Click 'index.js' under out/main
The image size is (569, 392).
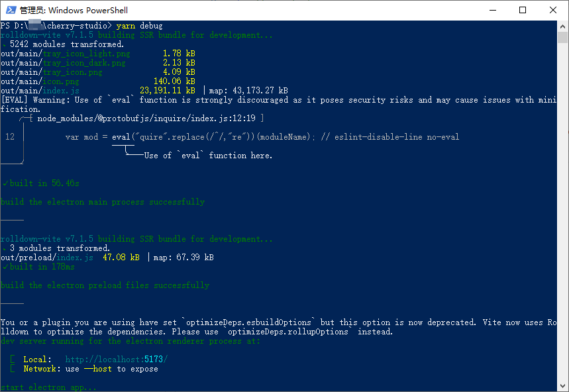pos(61,91)
